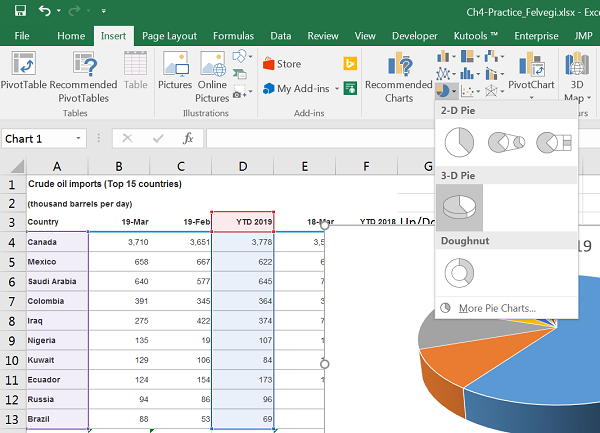The width and height of the screenshot is (600, 433).
Task: Click the YTD 2019 header cell
Action: [243, 222]
